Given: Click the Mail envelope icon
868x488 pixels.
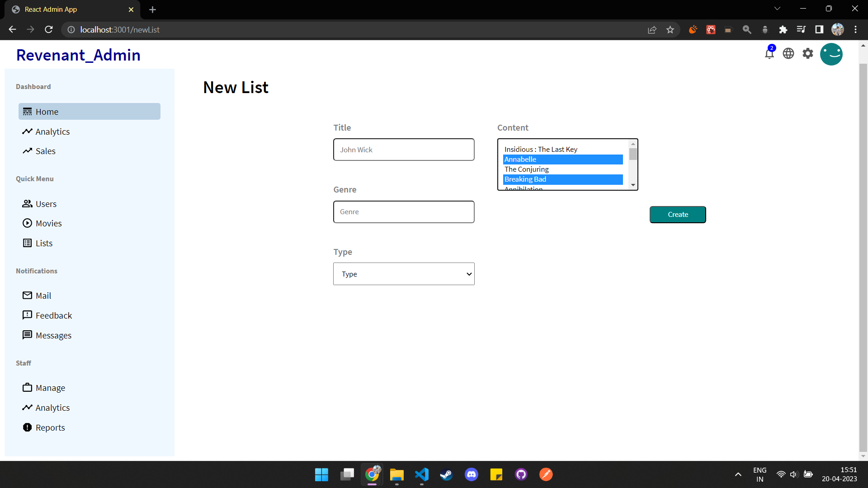Looking at the screenshot, I should pos(27,296).
